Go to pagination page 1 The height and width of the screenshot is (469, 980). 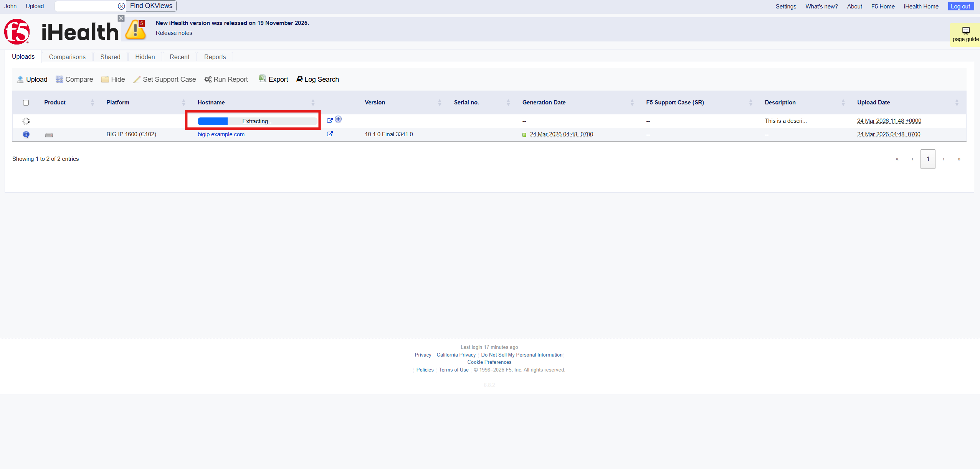(x=928, y=159)
